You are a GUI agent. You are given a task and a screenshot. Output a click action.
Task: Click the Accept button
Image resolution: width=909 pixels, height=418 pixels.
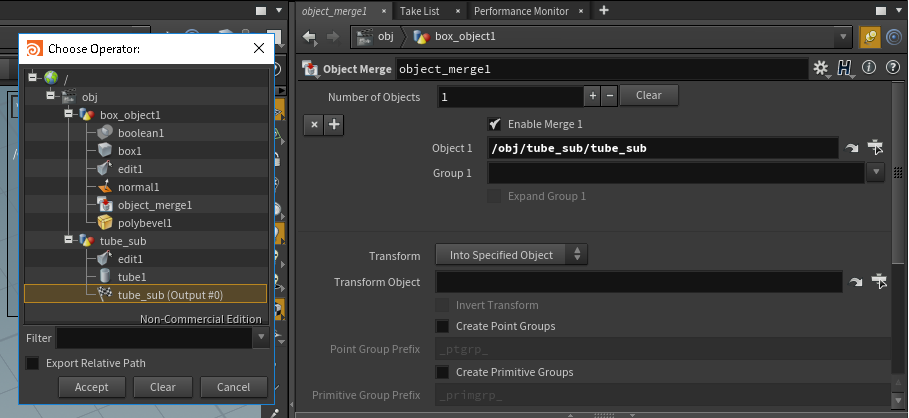(92, 387)
